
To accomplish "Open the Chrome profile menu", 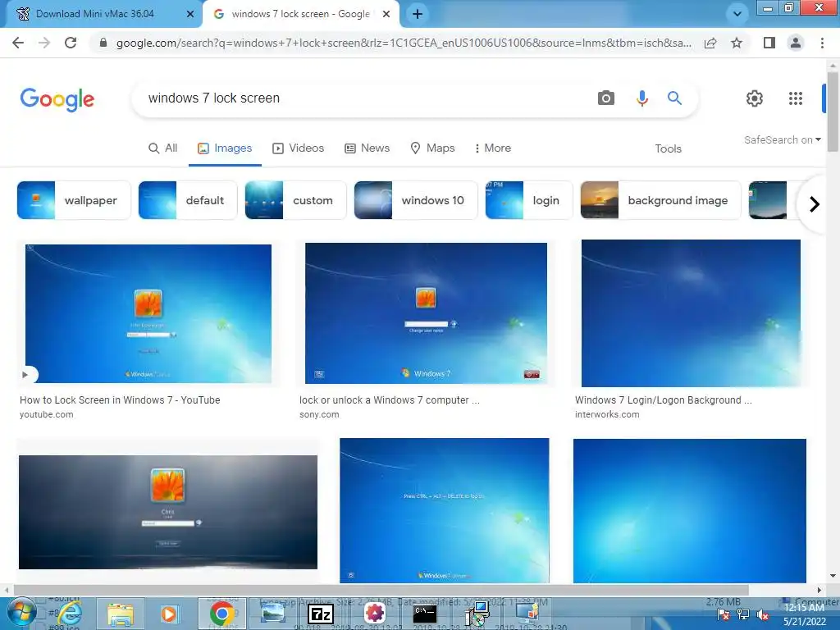I will 796,43.
